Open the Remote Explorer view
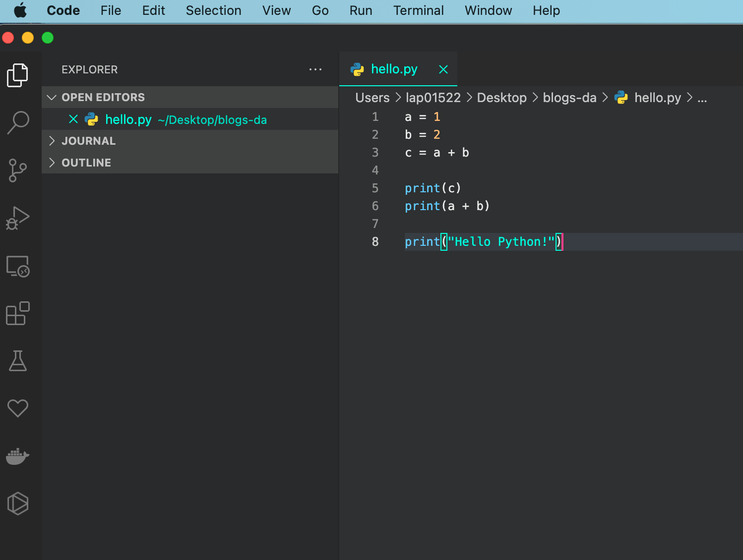Image resolution: width=743 pixels, height=560 pixels. (18, 266)
